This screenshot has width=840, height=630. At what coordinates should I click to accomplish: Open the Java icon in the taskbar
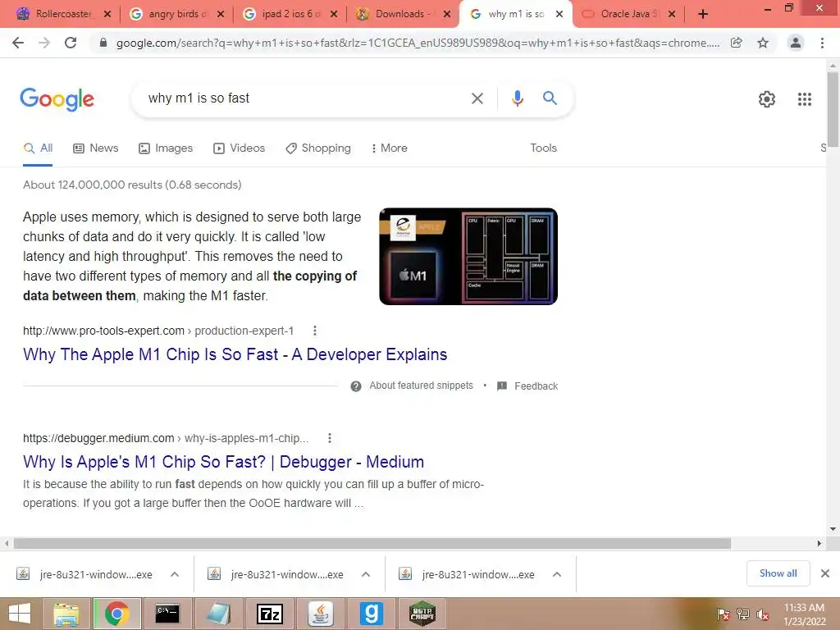(321, 614)
